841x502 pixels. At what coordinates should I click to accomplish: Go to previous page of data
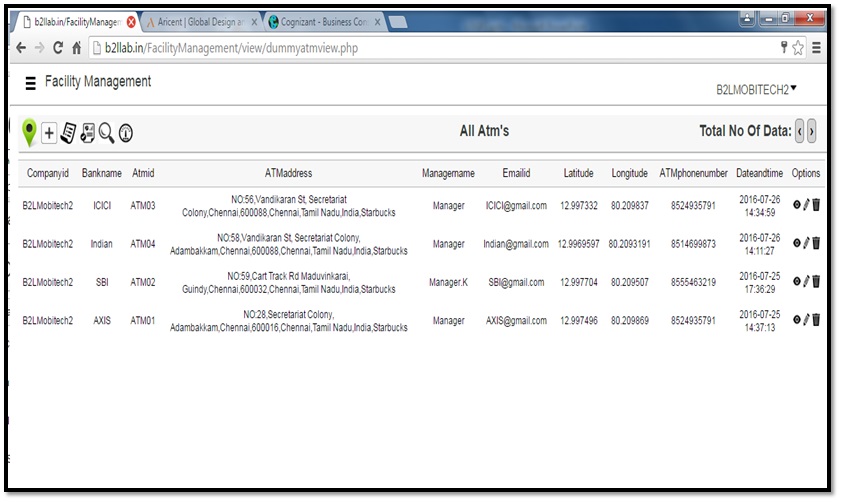coord(799,131)
